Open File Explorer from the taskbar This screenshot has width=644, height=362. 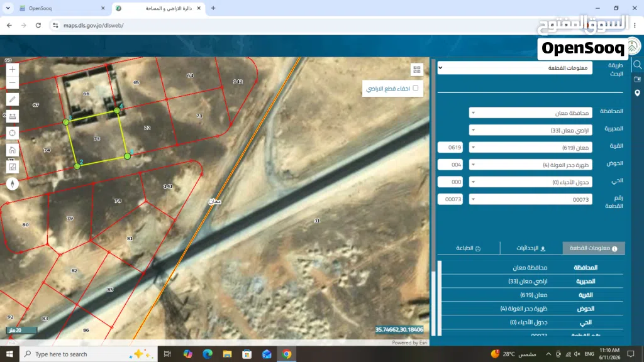tap(227, 354)
